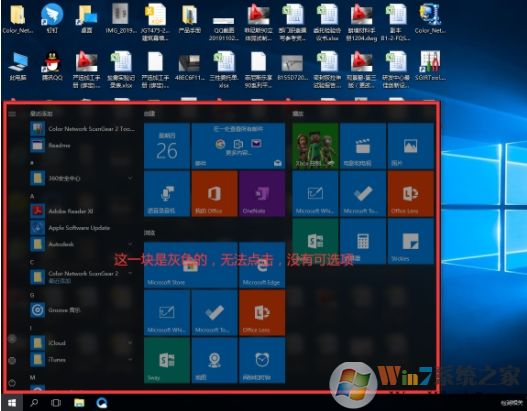The width and height of the screenshot is (527, 411).
Task: Open Office Lens tile below Microsoft Edge tile
Action: (262, 313)
